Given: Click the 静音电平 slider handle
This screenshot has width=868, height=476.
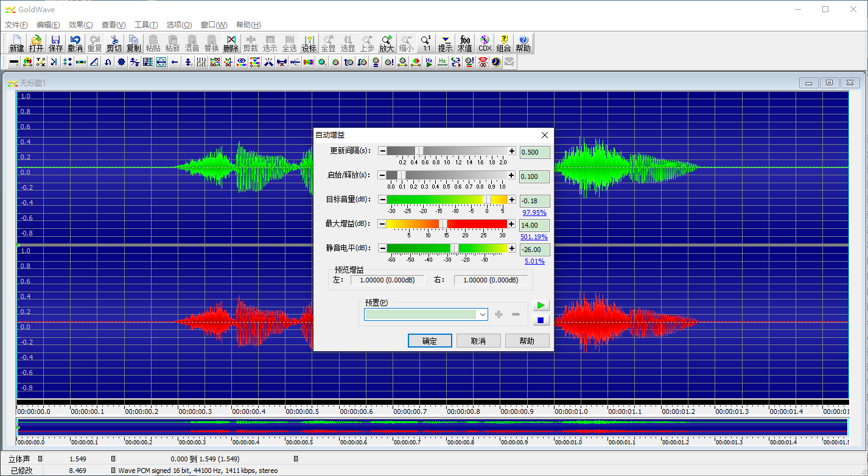Looking at the screenshot, I should tap(454, 248).
